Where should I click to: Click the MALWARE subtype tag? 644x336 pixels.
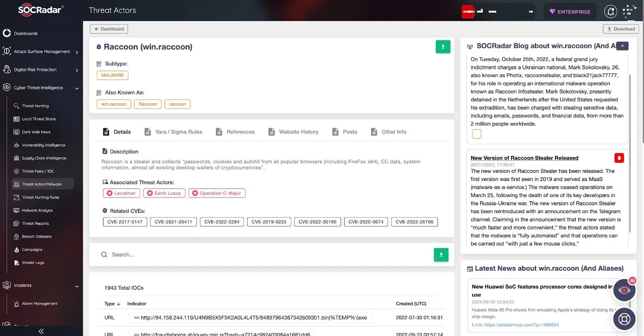pyautogui.click(x=113, y=75)
